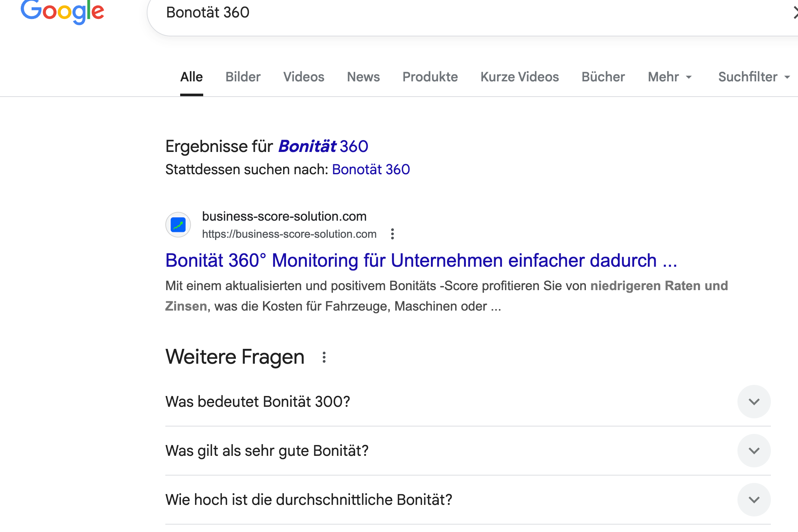The width and height of the screenshot is (798, 532).
Task: Open three-dot menu beside result URL
Action: pyautogui.click(x=392, y=234)
